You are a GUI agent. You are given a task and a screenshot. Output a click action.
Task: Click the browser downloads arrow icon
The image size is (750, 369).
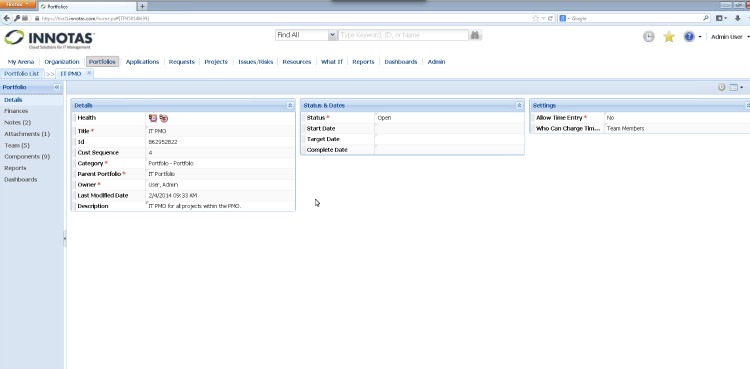click(737, 18)
